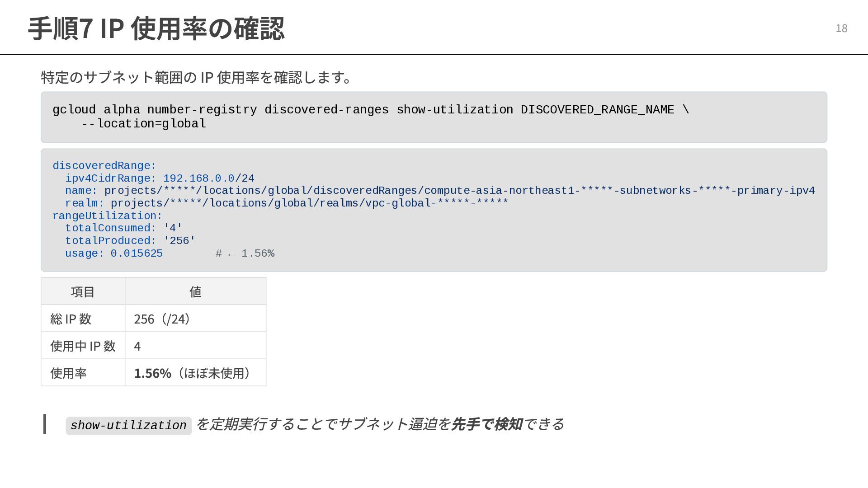Click the 'name:' projects path line
The image size is (868, 488).
439,191
